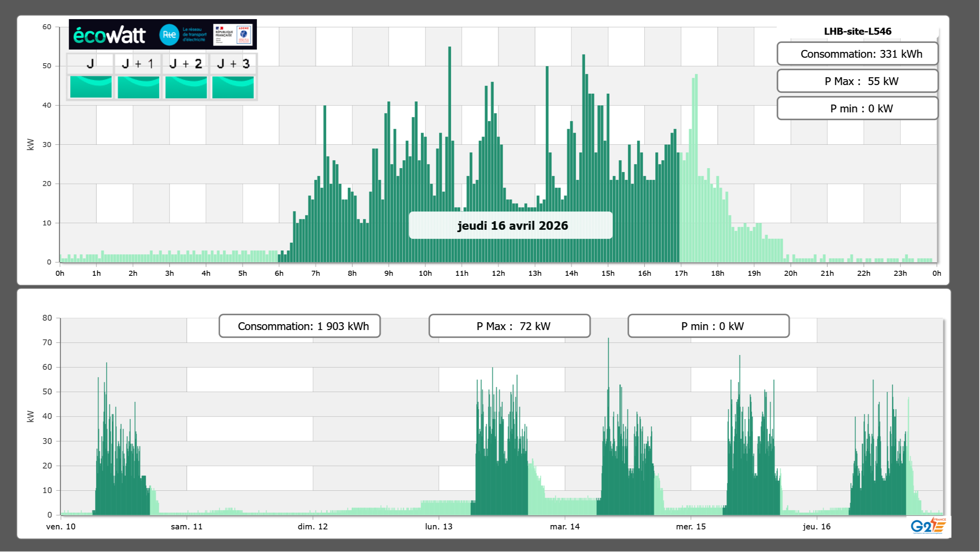
Task: Click the green J + 1 signal tile
Action: click(x=138, y=87)
